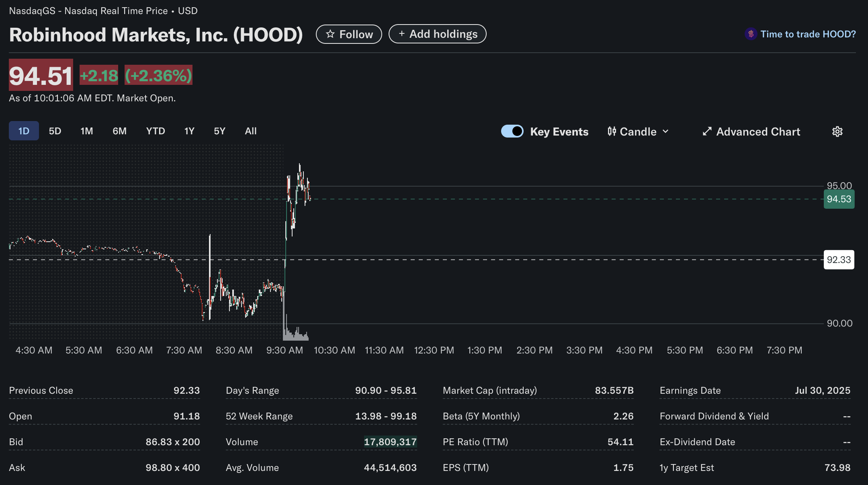The height and width of the screenshot is (485, 868).
Task: Switch to the 5D time range
Action: (55, 131)
